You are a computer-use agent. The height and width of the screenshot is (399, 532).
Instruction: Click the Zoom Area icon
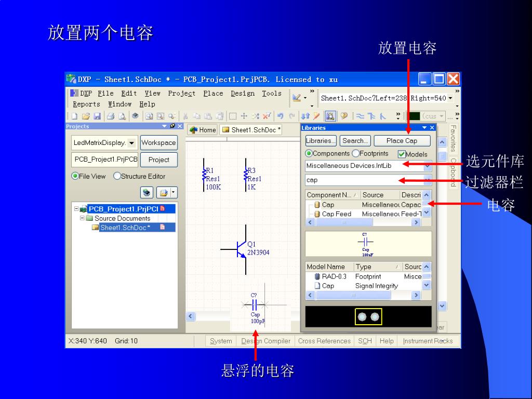(x=161, y=116)
